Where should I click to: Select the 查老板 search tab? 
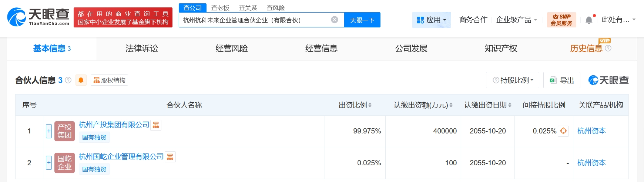click(220, 8)
